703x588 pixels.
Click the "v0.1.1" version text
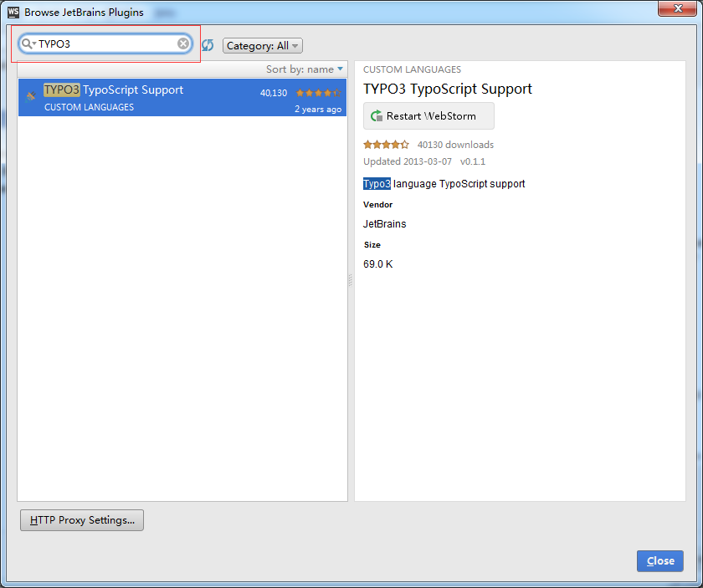[x=473, y=161]
